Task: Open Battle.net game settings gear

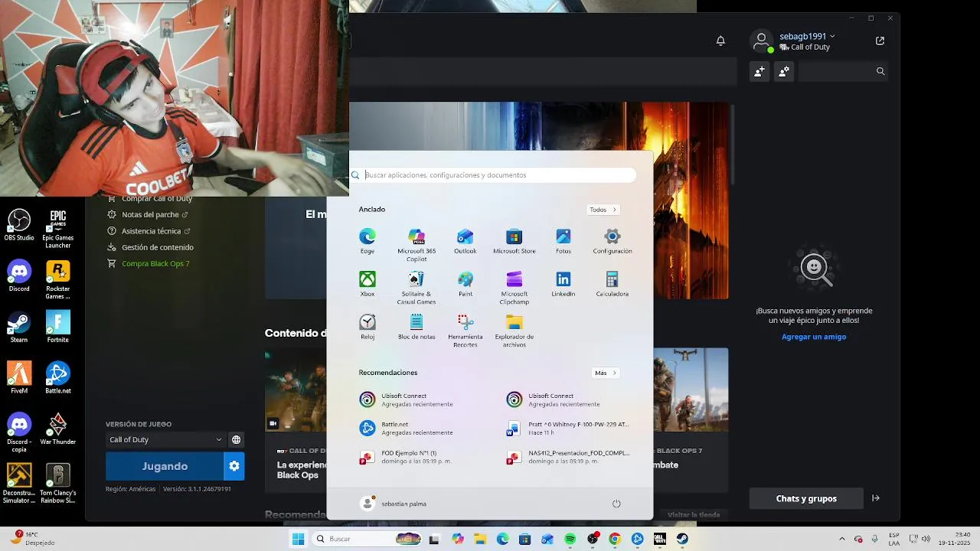Action: (234, 466)
